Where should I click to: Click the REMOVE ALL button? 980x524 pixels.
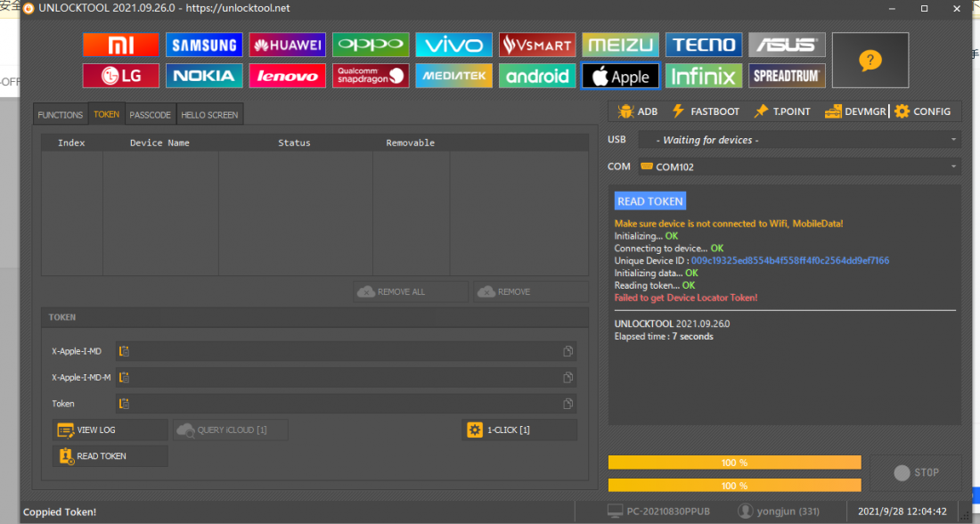411,291
